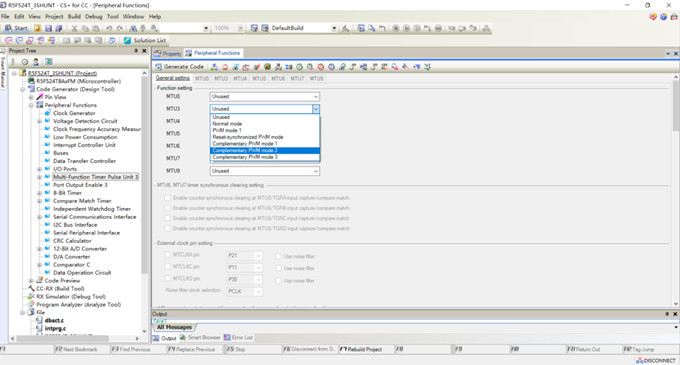Click the F6 Disconnect function key button
This screenshot has width=680, height=365.
pyautogui.click(x=310, y=349)
